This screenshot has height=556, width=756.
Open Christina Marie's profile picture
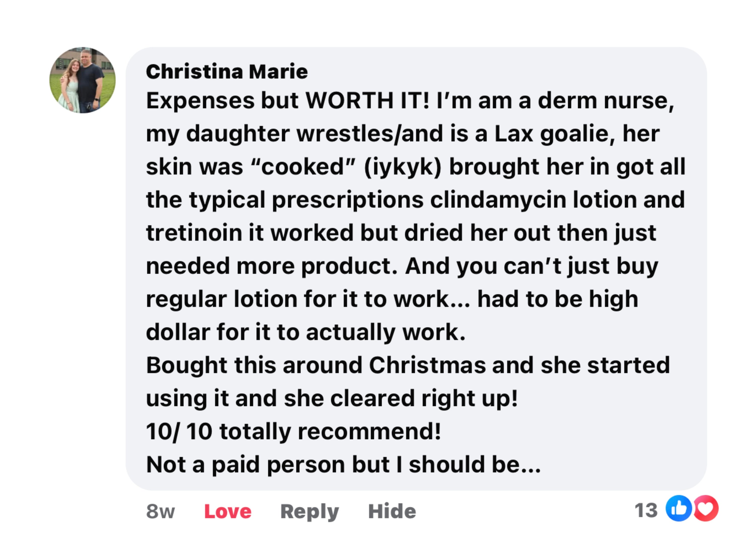pyautogui.click(x=82, y=80)
